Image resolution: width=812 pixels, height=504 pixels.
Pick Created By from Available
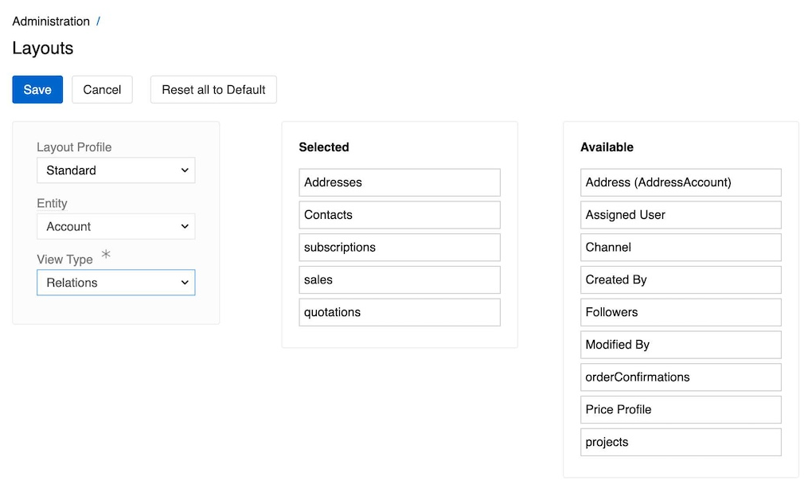(681, 279)
